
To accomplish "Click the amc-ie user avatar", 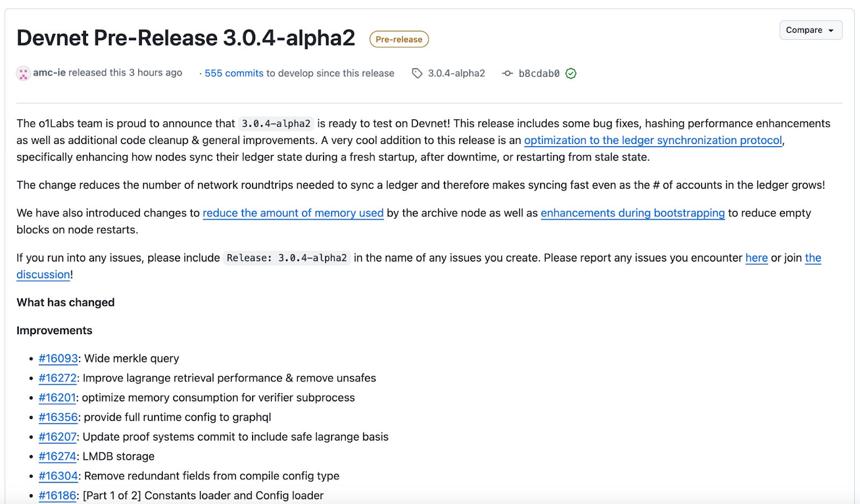I will pos(23,74).
